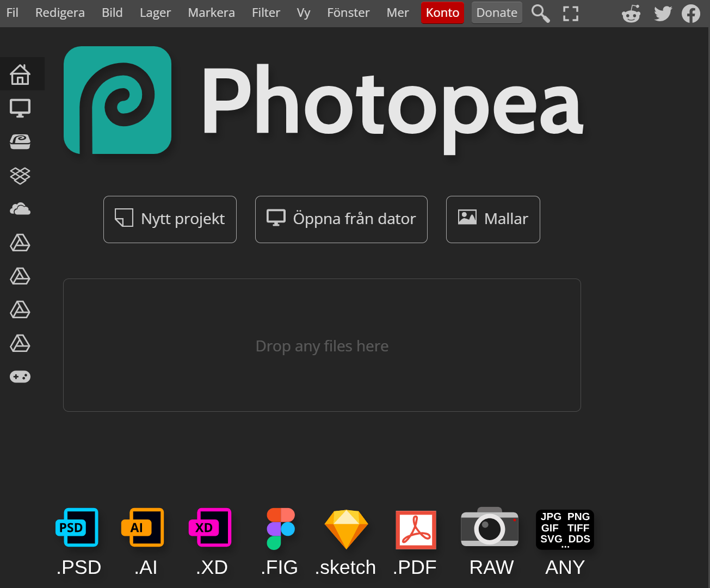710x588 pixels.
Task: Click the .sketch format icon
Action: click(x=346, y=529)
